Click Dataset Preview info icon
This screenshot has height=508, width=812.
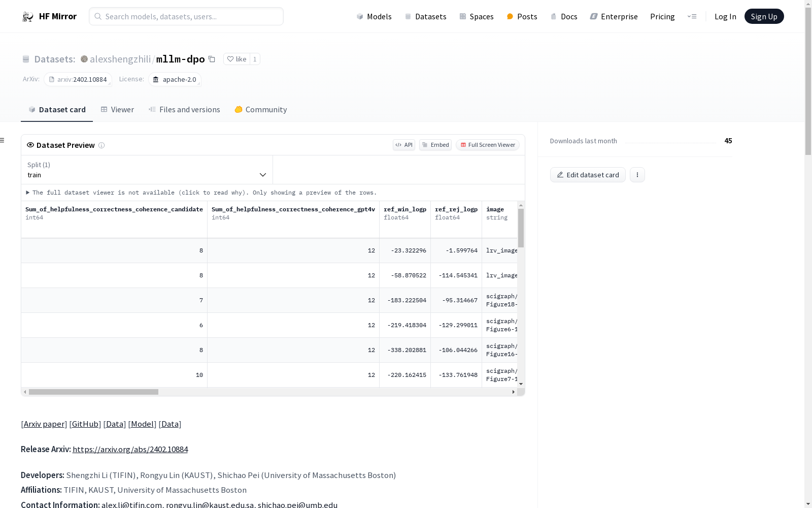coord(101,145)
